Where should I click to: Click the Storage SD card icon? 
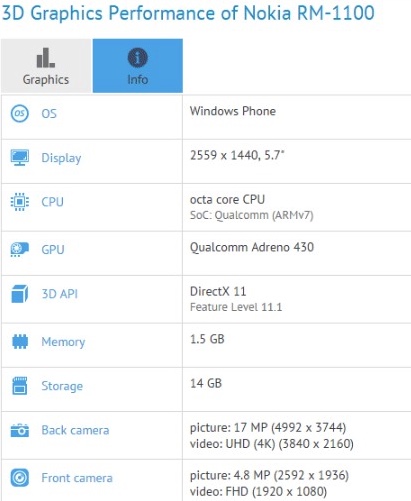[20, 386]
